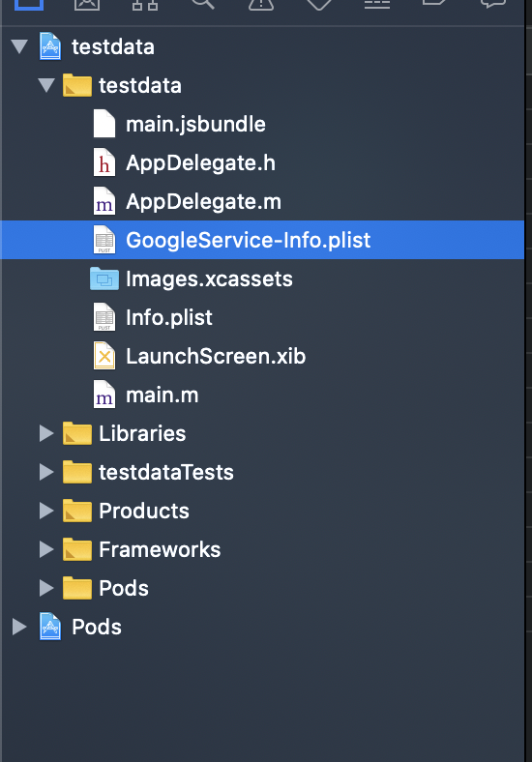The width and height of the screenshot is (532, 762).
Task: Open the Breakpoint navigator icon
Action: [x=435, y=3]
